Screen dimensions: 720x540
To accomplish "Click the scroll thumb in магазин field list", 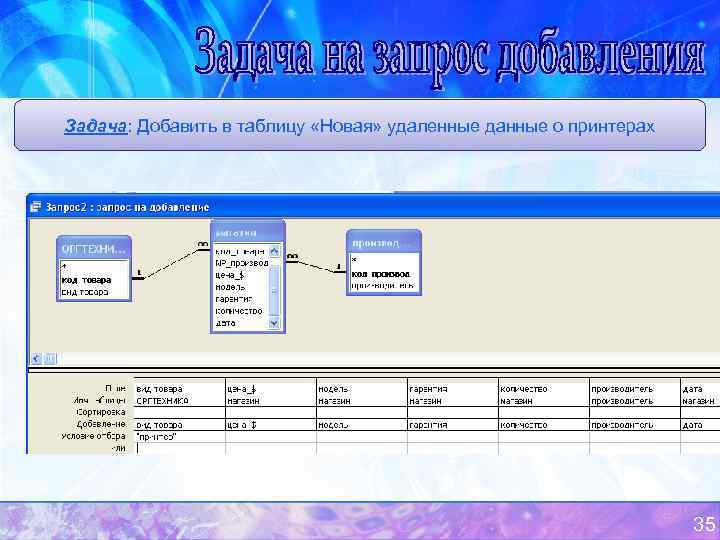I will click(274, 290).
